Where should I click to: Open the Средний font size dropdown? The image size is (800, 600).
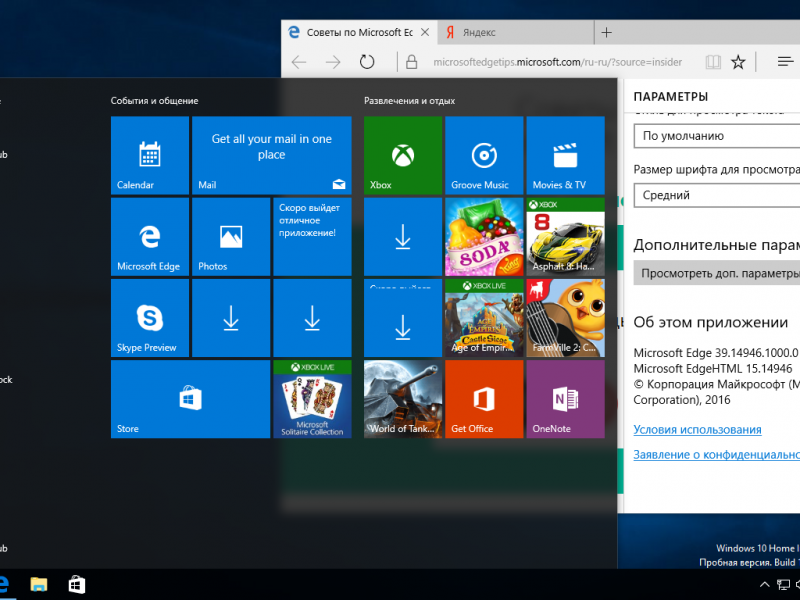pos(716,195)
